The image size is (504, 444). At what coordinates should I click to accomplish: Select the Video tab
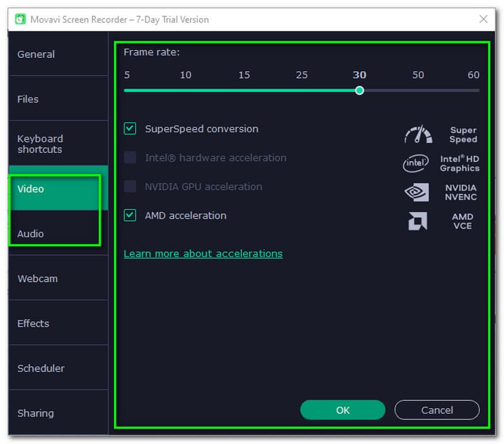(58, 188)
